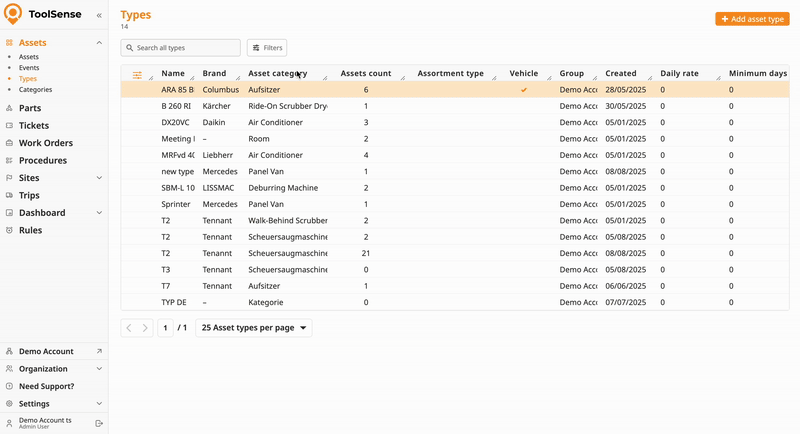This screenshot has width=800, height=434.
Task: Collapse the Assets section chevron
Action: pyautogui.click(x=99, y=43)
